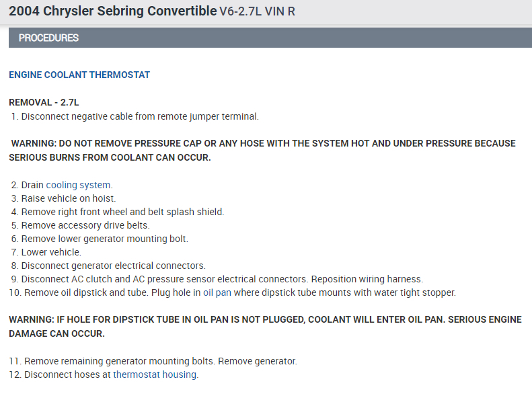Image resolution: width=532 pixels, height=398 pixels.
Task: Click the 2004 Chrysler Sebring Convertible title
Action: (x=112, y=12)
